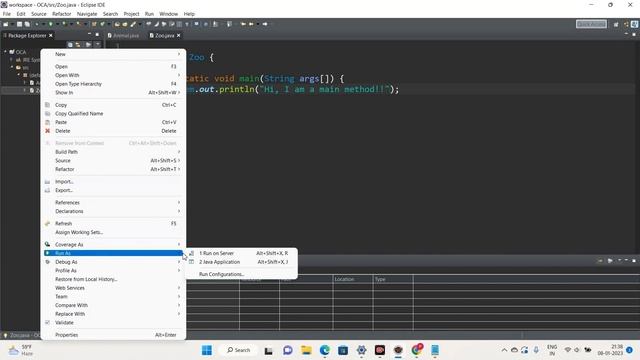Collapse the src folder tree node
640x360 pixels.
(12, 67)
